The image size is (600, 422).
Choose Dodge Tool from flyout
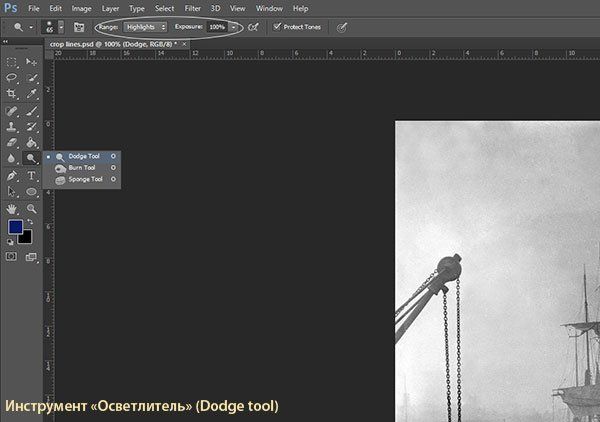tap(82, 156)
